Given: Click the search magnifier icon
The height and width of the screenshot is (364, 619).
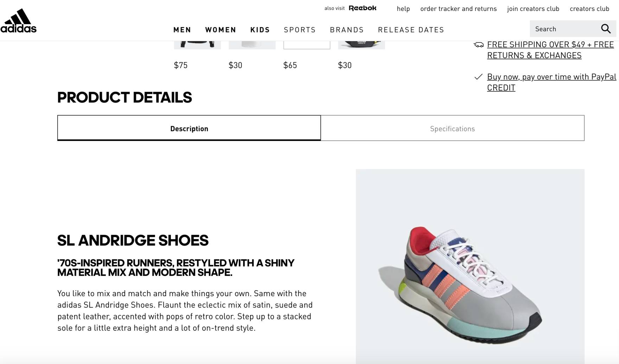Looking at the screenshot, I should (606, 29).
